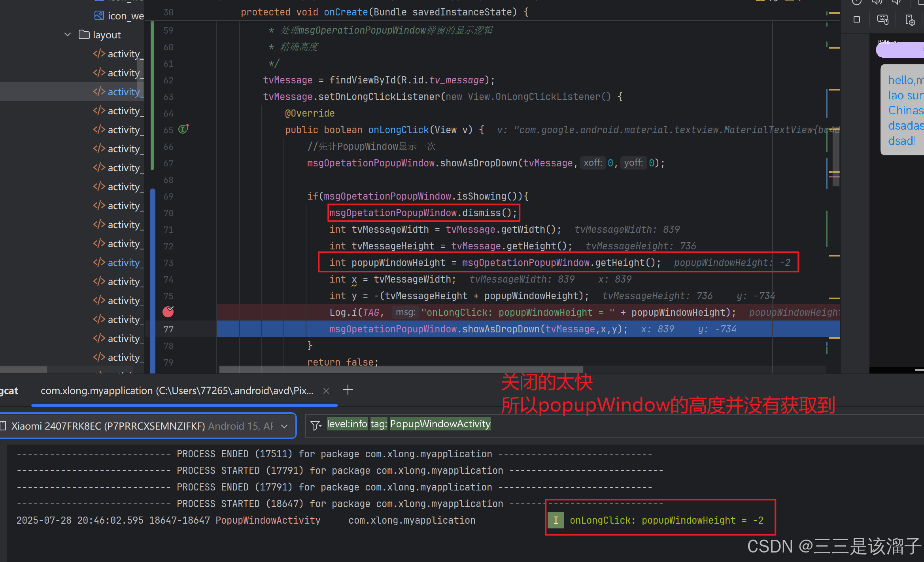Image resolution: width=924 pixels, height=562 pixels.
Task: Toggle emulator hardware keyboard and mouse input
Action: point(883,19)
